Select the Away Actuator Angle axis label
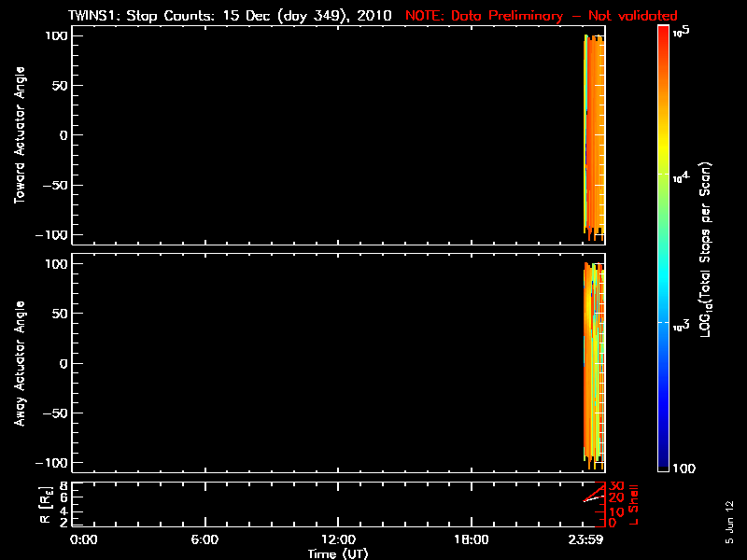747x560 pixels. tap(19, 364)
